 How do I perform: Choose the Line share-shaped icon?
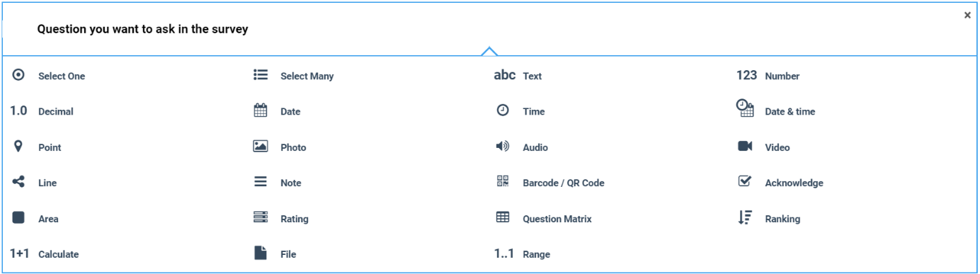[x=18, y=182]
